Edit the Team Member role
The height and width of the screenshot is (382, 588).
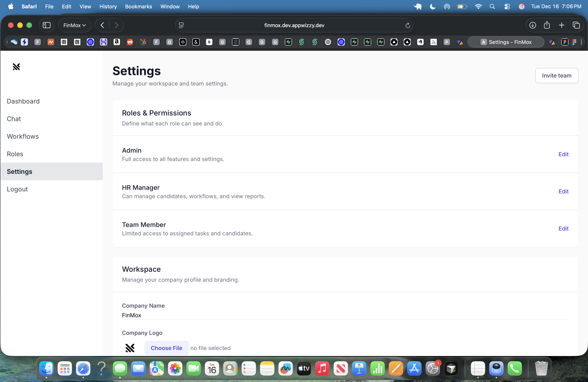tap(563, 229)
